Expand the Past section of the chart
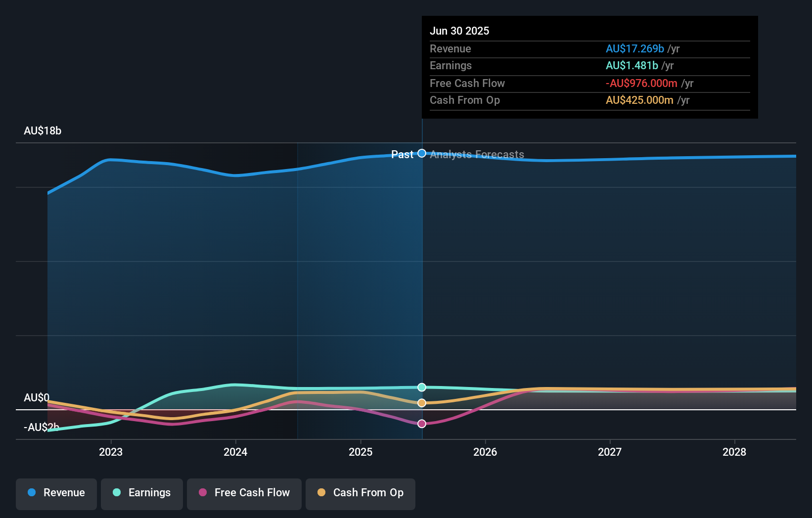812x518 pixels. pyautogui.click(x=403, y=154)
